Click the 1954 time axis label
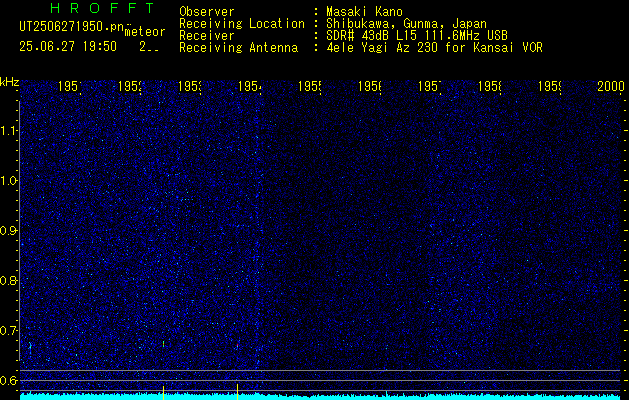This screenshot has height=400, width=629. point(250,86)
